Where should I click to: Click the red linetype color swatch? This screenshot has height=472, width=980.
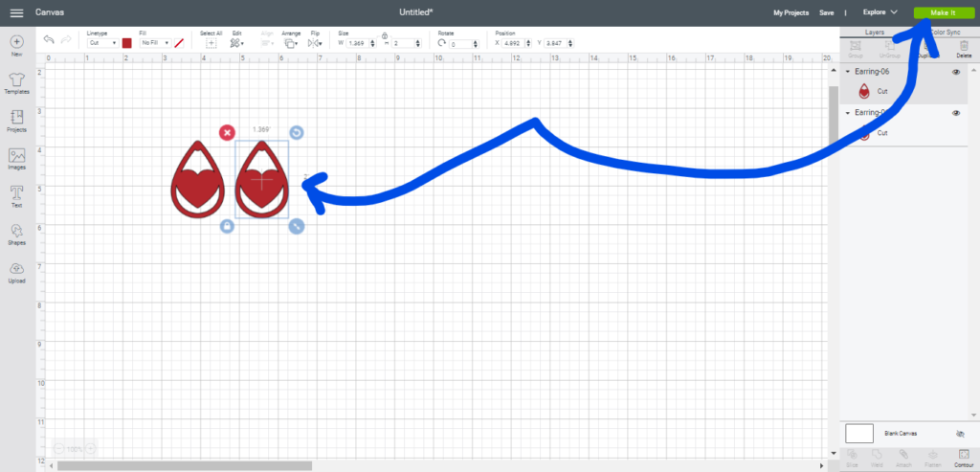(126, 43)
